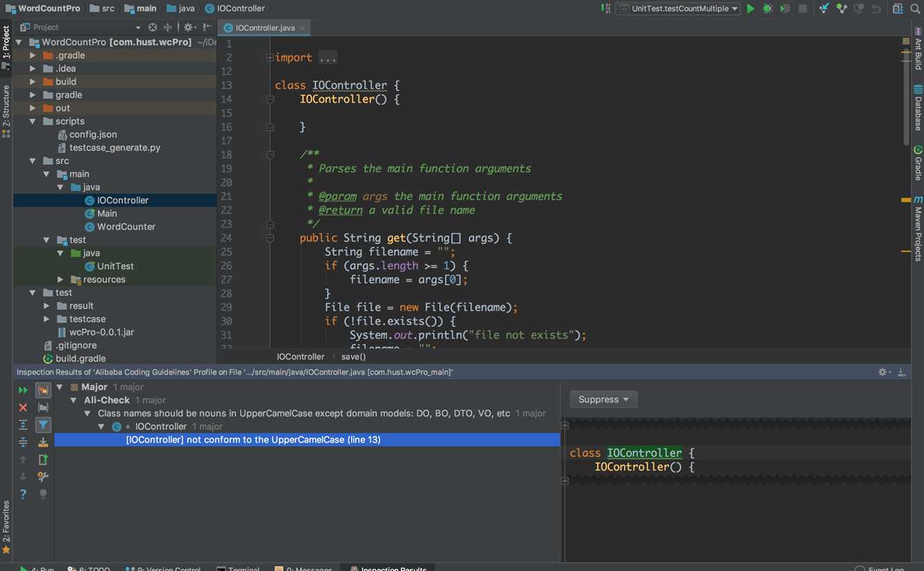Open testcase_generate.py file
Screen dimensions: 924x571
(114, 148)
